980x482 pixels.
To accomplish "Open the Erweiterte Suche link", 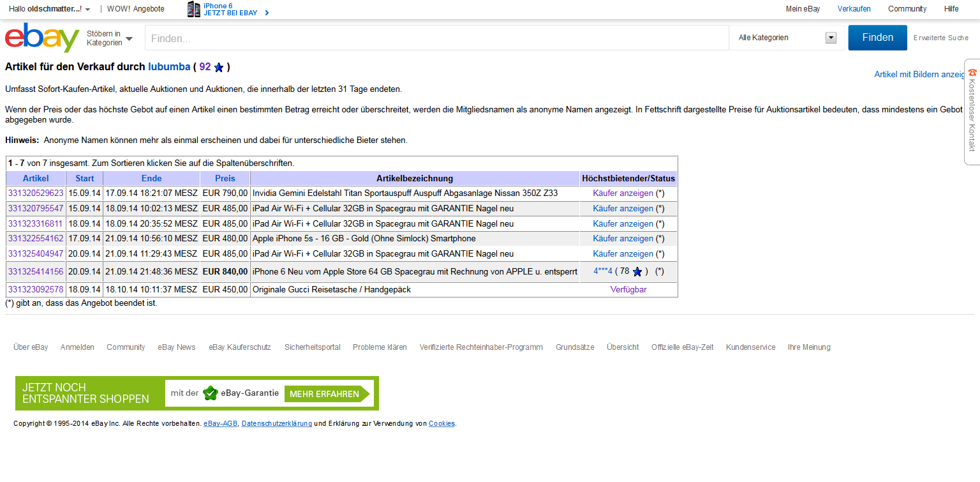I will point(940,38).
